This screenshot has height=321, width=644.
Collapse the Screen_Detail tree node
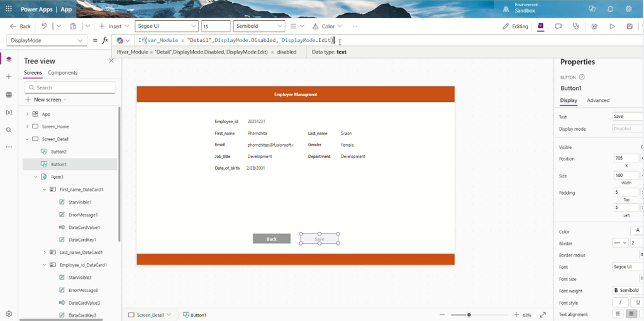(x=27, y=139)
